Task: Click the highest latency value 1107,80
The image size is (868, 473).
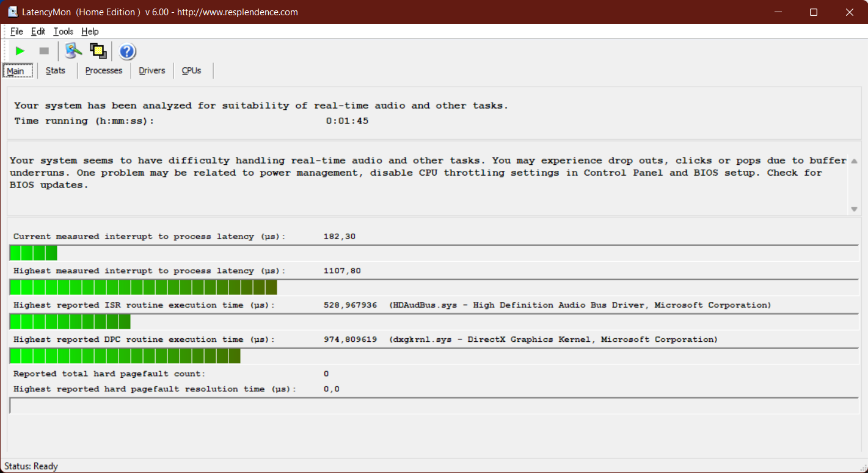Action: [x=342, y=270]
